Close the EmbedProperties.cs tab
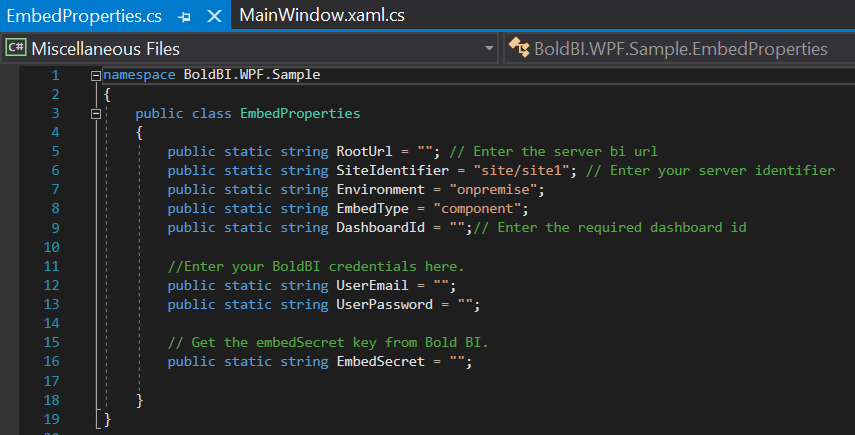The width and height of the screenshot is (855, 435). 213,17
